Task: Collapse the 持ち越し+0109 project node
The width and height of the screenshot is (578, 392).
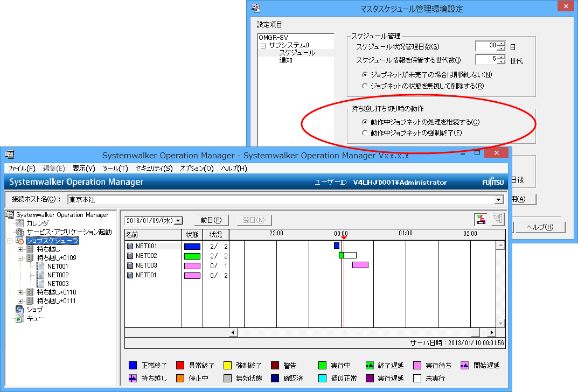Action: click(20, 258)
